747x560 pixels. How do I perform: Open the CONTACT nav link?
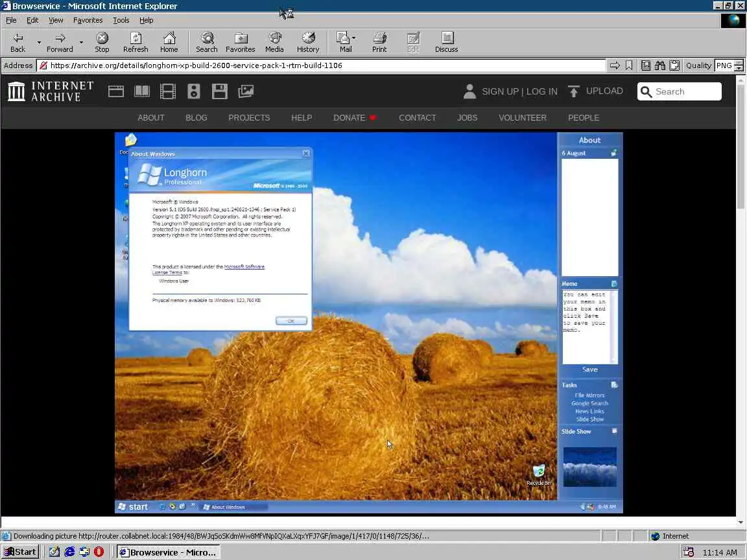(x=418, y=117)
